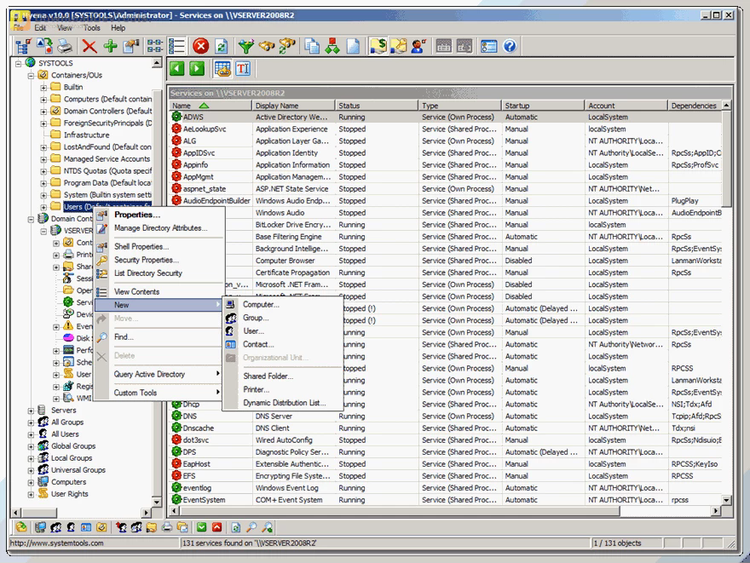
Task: Click the grid view icon beside TI icon
Action: (x=222, y=69)
